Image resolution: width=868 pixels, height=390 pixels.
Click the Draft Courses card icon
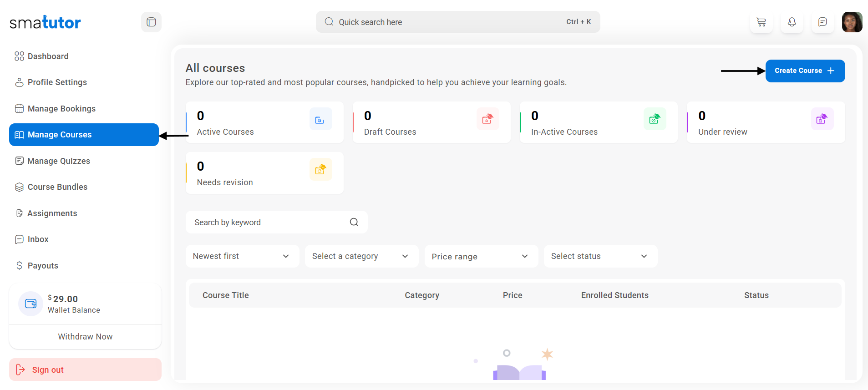487,119
